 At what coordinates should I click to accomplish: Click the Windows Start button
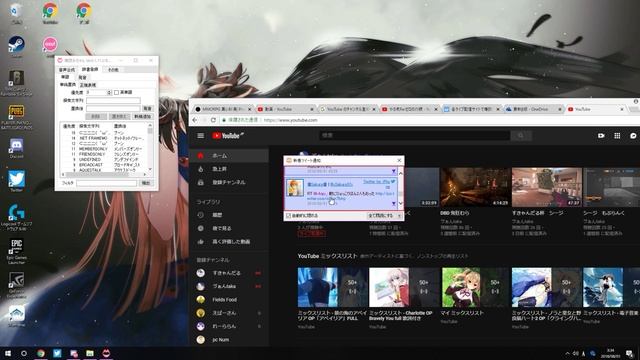pos(8,353)
